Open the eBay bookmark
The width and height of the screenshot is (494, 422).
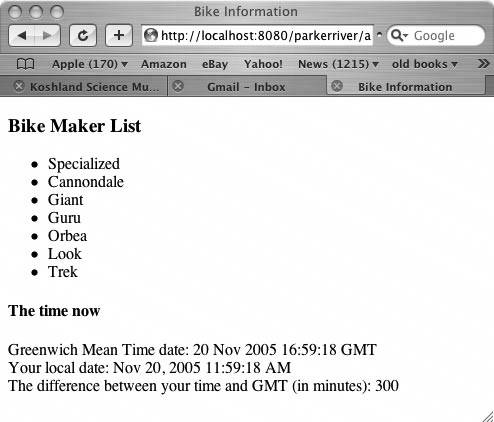(215, 64)
